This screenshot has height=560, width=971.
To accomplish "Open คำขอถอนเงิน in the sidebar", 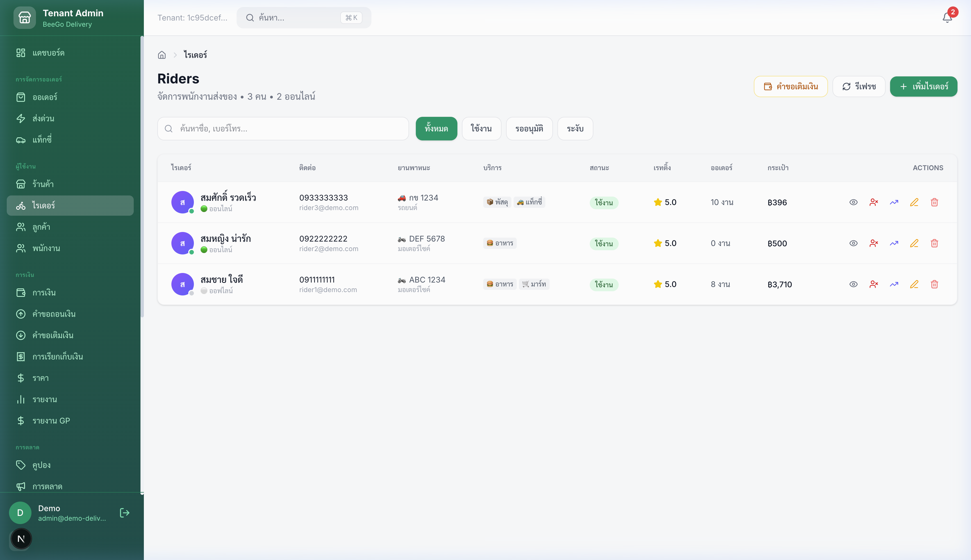I will point(54,314).
